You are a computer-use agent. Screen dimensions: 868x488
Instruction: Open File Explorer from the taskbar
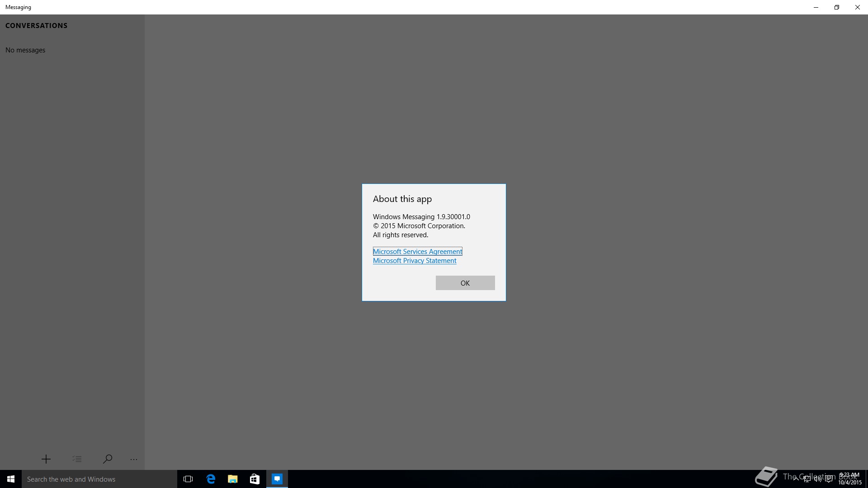233,479
